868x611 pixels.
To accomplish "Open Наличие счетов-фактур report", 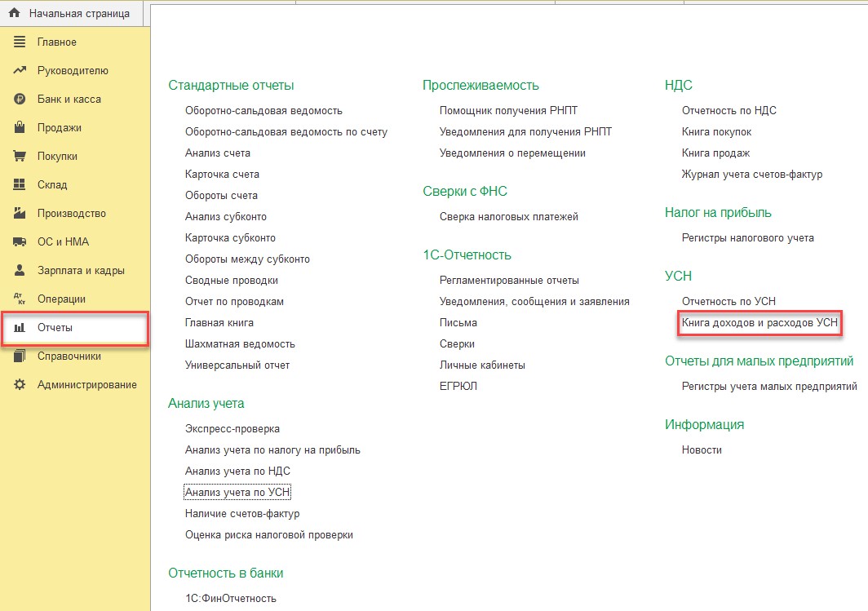I will pos(242,514).
